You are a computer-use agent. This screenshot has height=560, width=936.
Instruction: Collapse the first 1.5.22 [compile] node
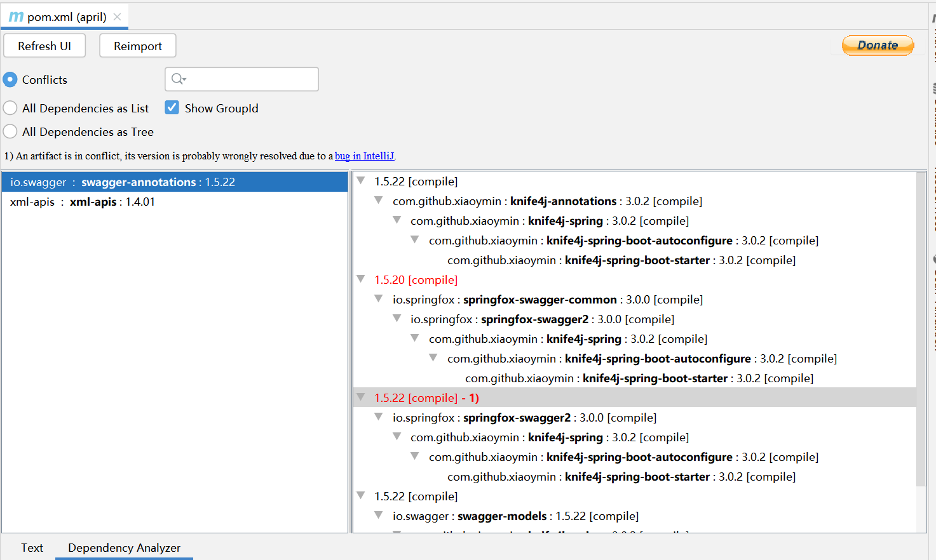pyautogui.click(x=361, y=181)
